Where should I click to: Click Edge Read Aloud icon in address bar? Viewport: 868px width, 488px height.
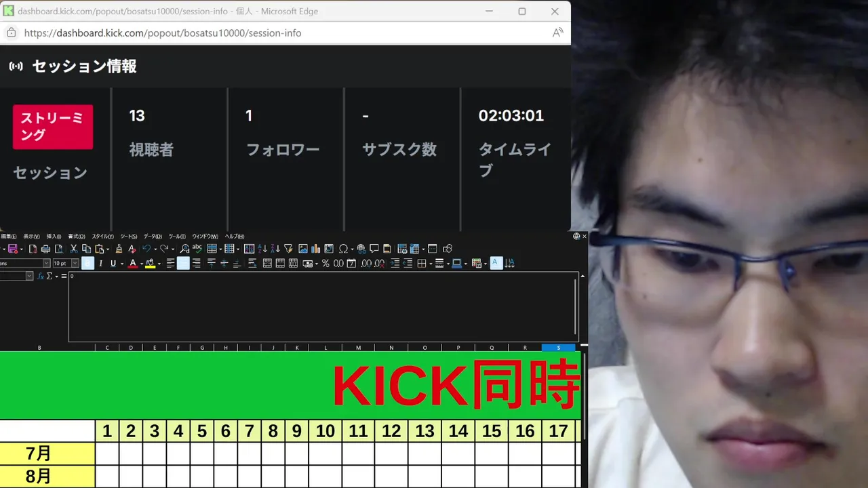557,33
